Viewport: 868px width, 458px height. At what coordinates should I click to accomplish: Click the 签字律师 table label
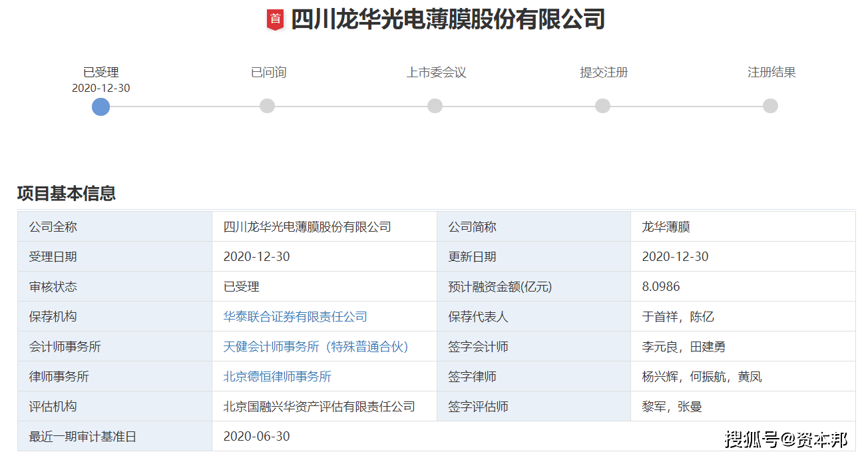[x=472, y=377]
